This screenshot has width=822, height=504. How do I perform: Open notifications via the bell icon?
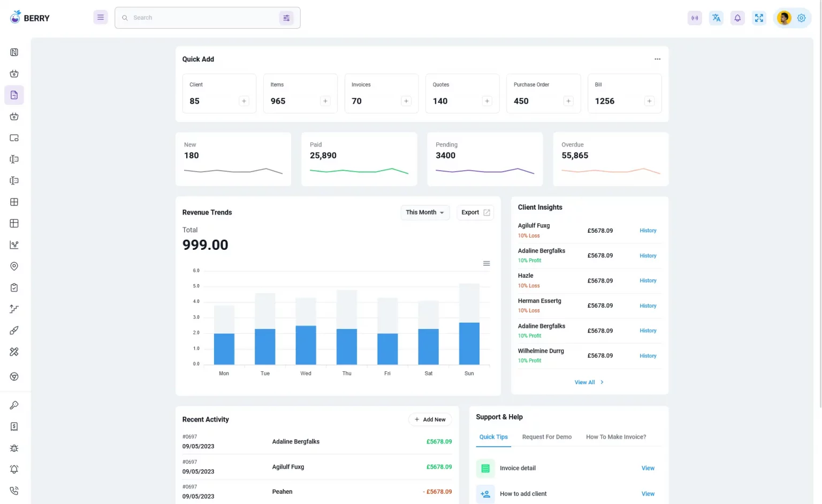click(x=737, y=18)
